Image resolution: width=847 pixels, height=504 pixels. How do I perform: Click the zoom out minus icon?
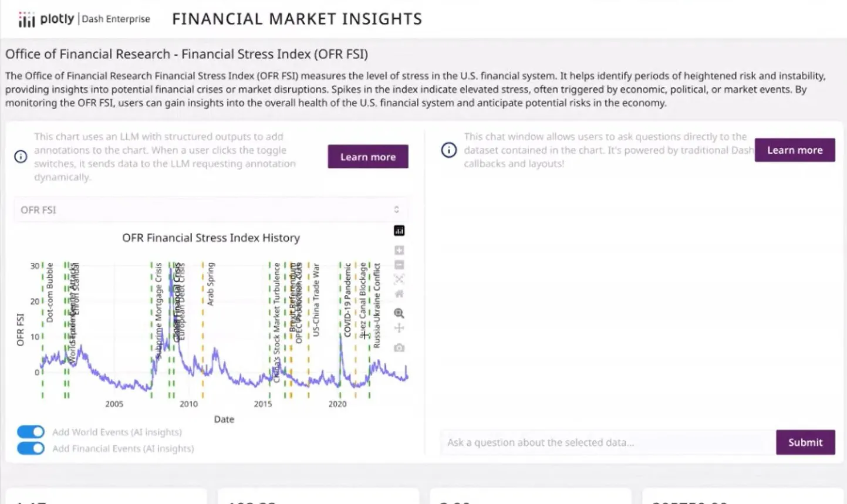(x=399, y=265)
